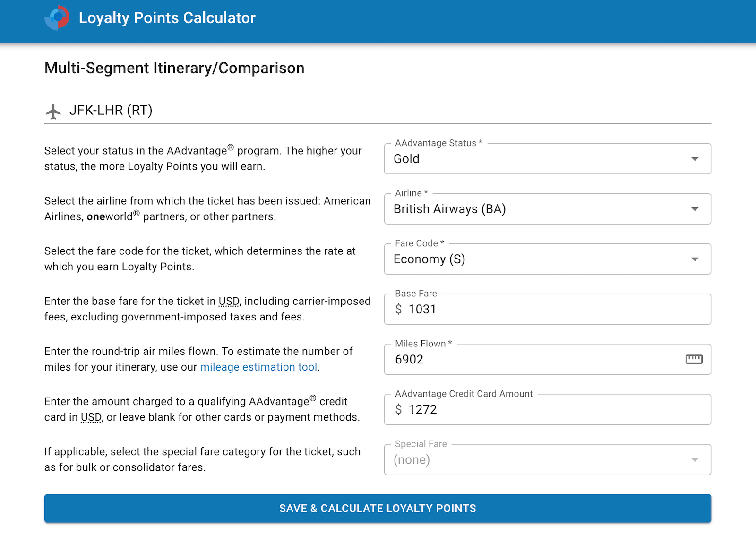Click the dollar sign in Base Fare field
Screen dimensions: 756x536
[398, 309]
